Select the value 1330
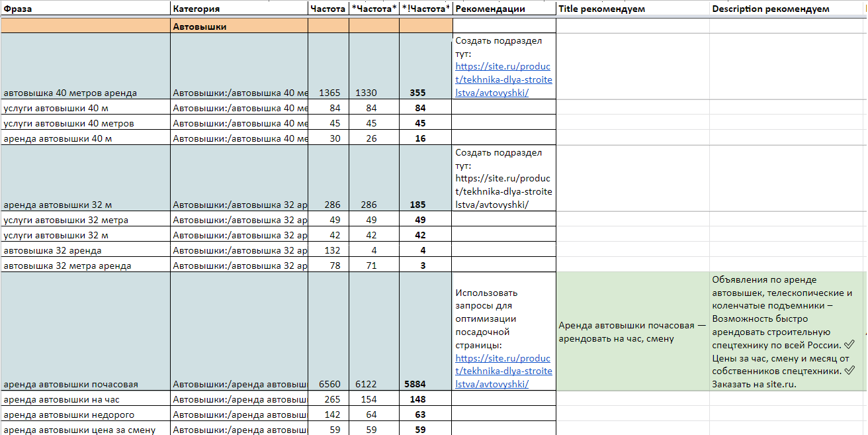Screen dimensions: 868x435 click(366, 93)
